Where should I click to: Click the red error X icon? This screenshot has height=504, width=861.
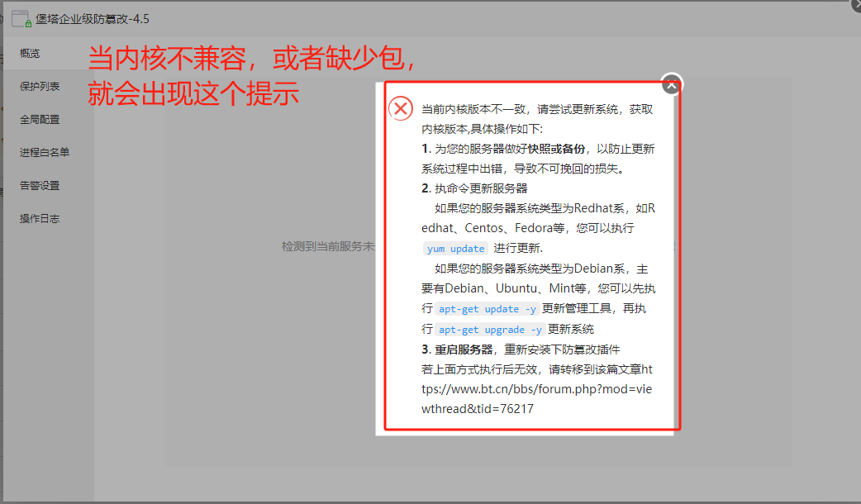pyautogui.click(x=401, y=108)
